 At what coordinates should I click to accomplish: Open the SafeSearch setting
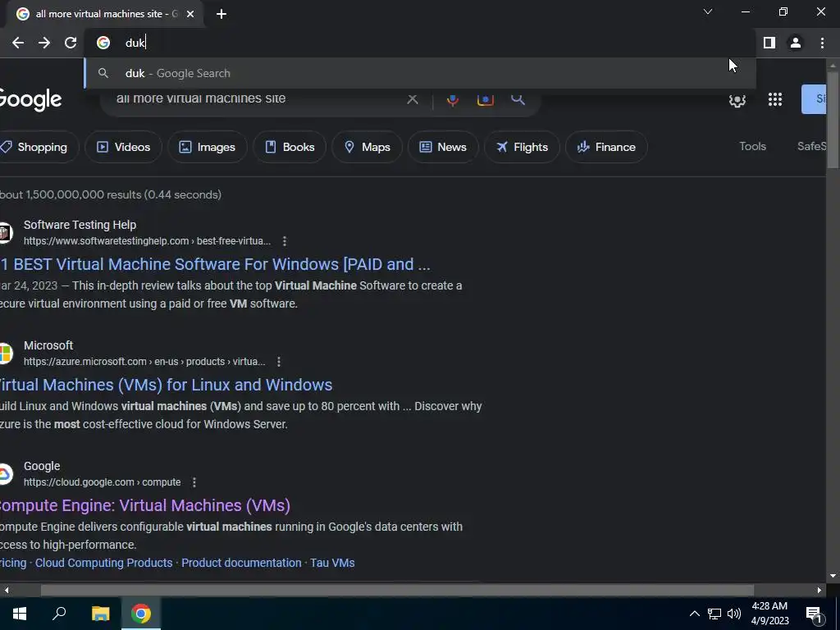811,146
